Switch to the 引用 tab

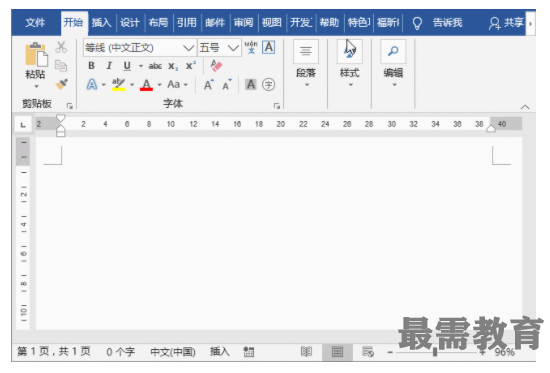[187, 23]
